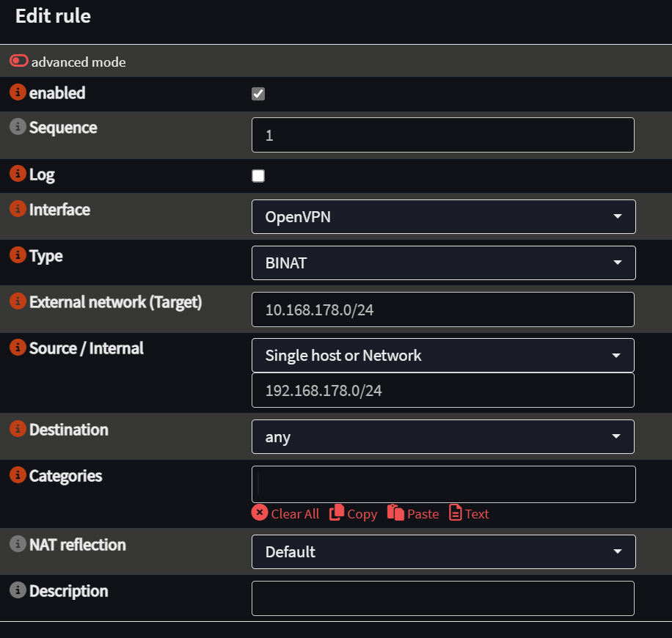Toggle the advanced mode switch
The width and height of the screenshot is (672, 638).
[x=19, y=61]
